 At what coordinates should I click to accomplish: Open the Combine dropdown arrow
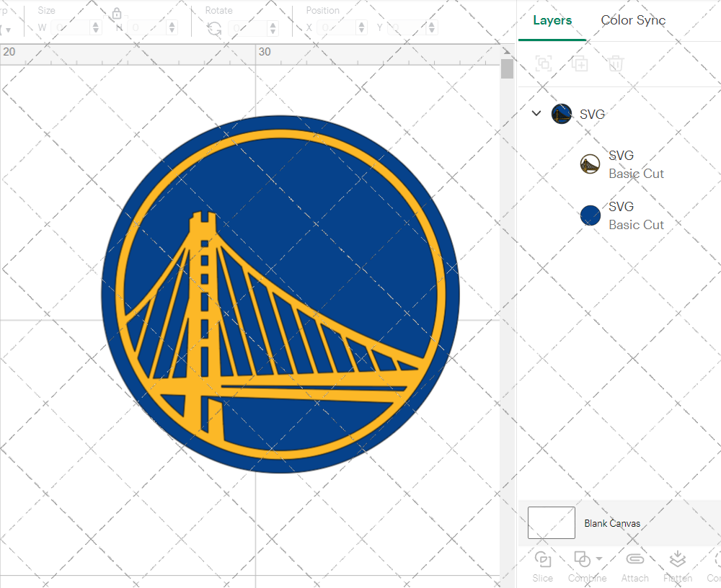[x=598, y=558]
